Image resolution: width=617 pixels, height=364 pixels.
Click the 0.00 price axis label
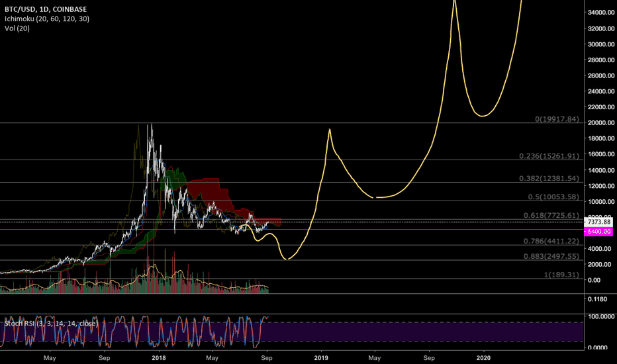[x=594, y=280]
